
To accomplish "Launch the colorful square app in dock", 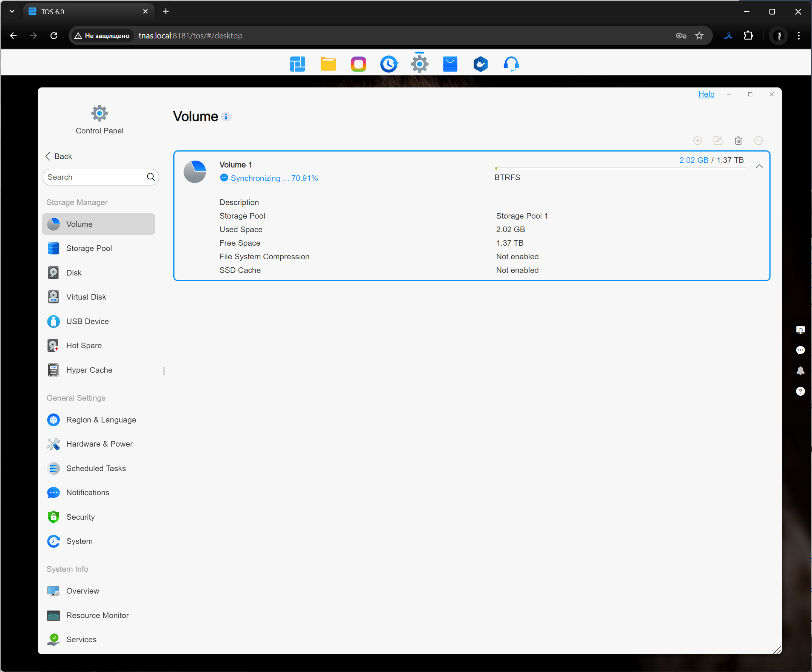I will click(358, 64).
